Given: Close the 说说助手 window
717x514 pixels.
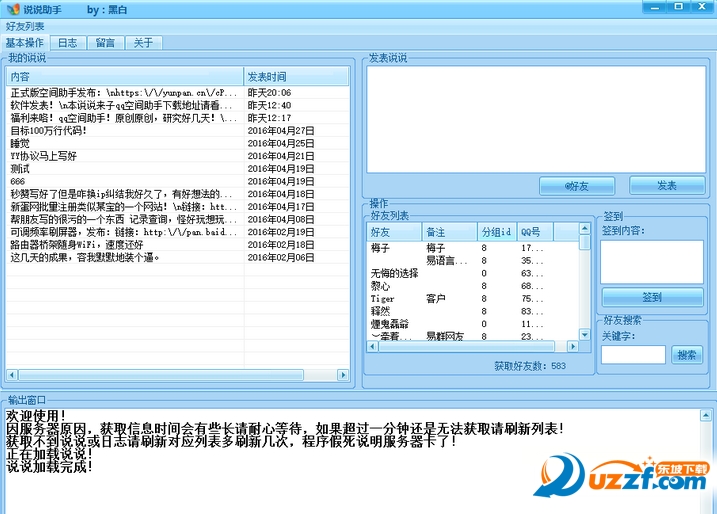Looking at the screenshot, I should pos(703,7).
